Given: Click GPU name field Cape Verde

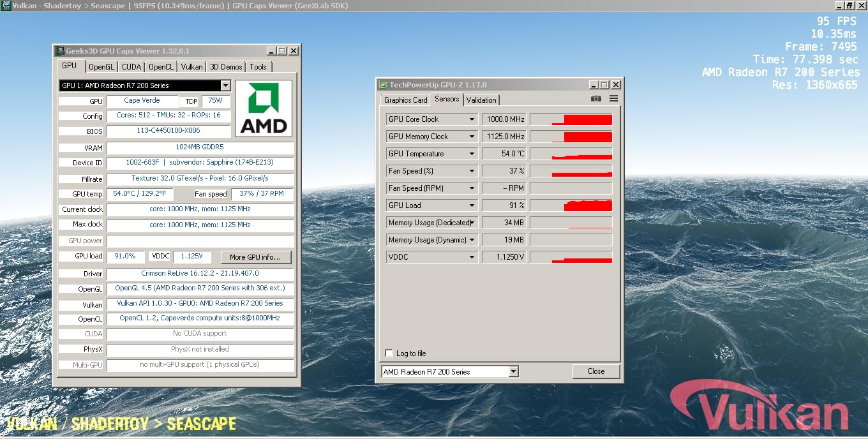Looking at the screenshot, I should 142,101.
